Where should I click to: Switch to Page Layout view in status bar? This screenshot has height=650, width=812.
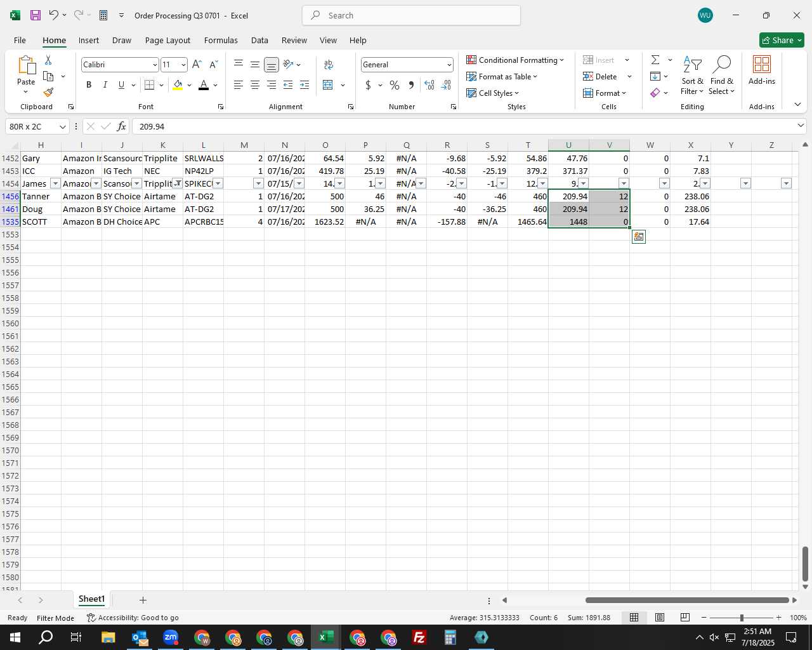(x=660, y=618)
